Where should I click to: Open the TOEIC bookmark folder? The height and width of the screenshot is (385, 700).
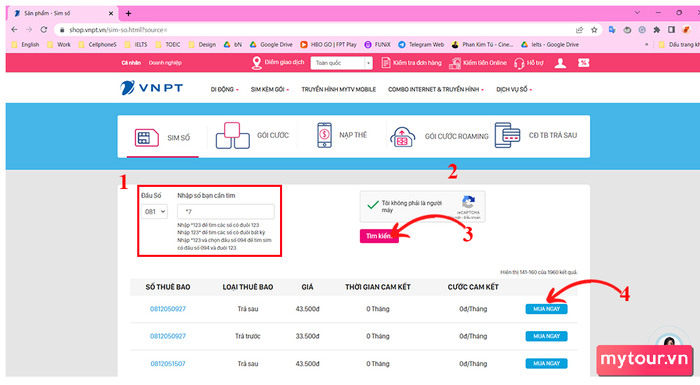point(168,45)
